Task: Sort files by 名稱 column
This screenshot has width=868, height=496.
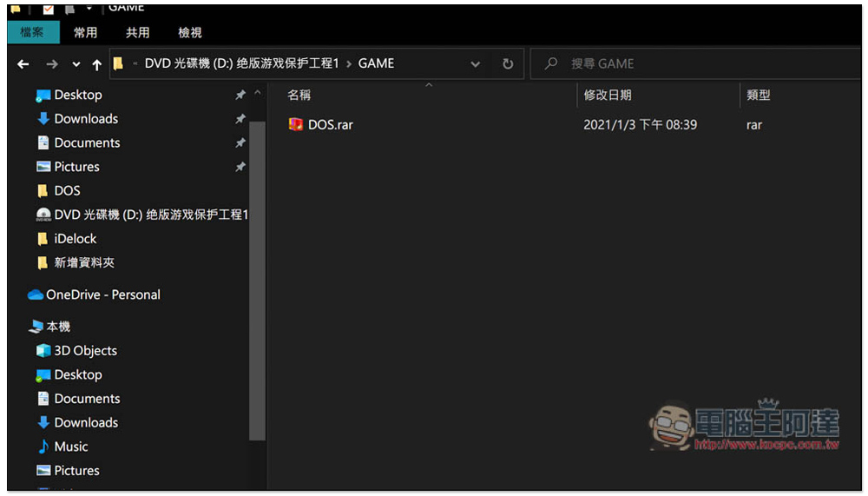Action: pos(299,95)
